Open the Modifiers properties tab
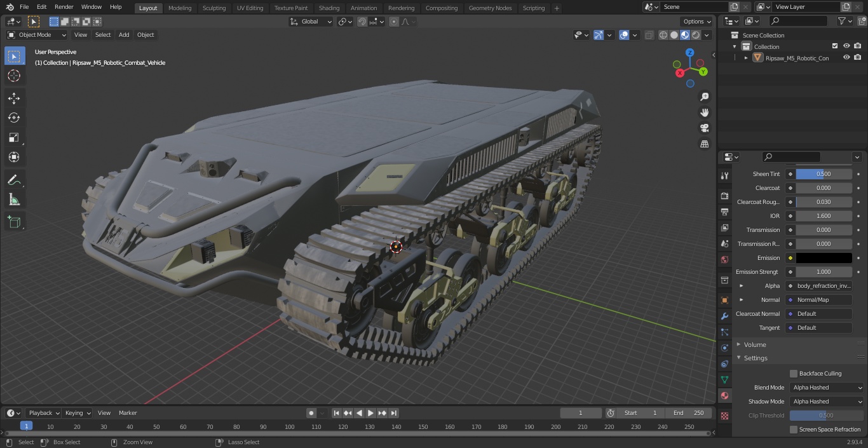The height and width of the screenshot is (448, 868). coord(724,316)
